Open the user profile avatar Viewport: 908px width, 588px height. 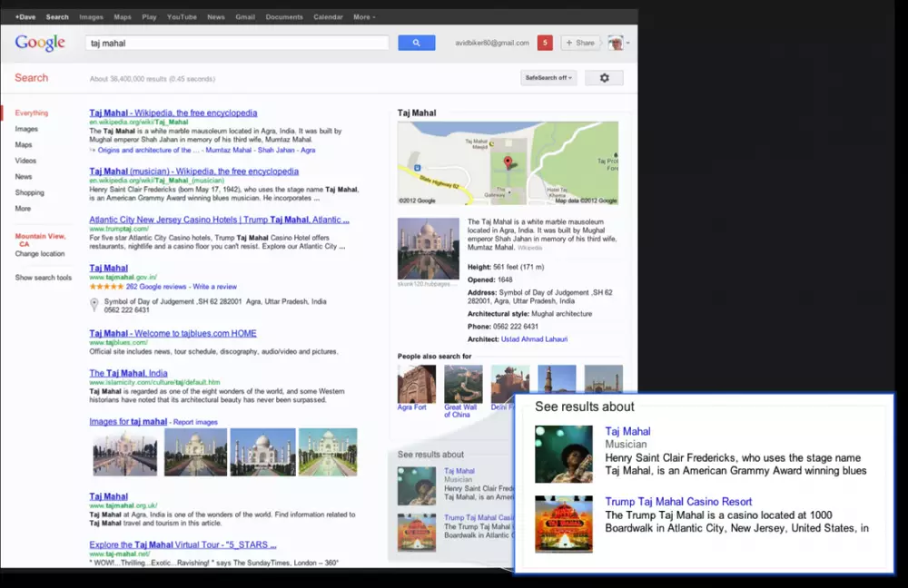[x=616, y=43]
